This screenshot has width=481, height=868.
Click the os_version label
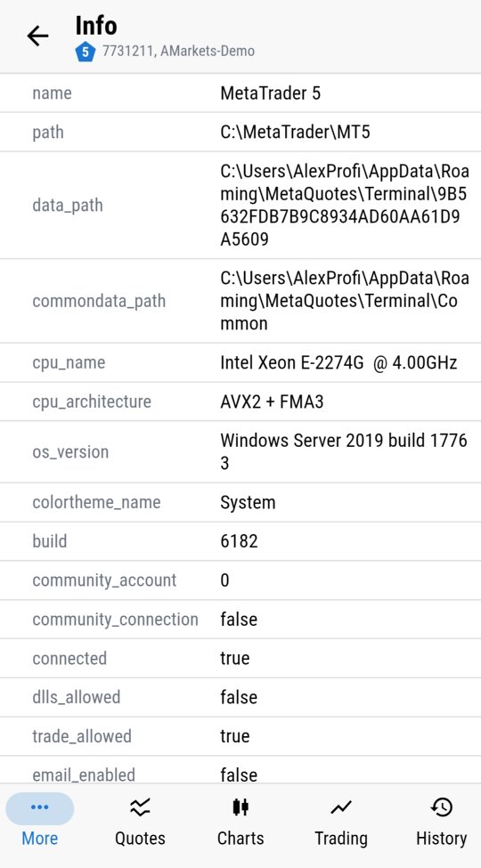(x=70, y=452)
